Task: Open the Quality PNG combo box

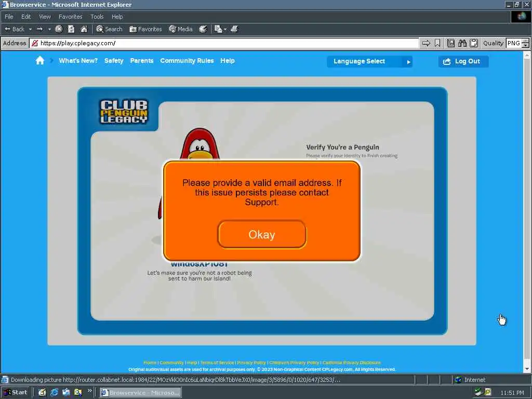Action: pyautogui.click(x=517, y=43)
